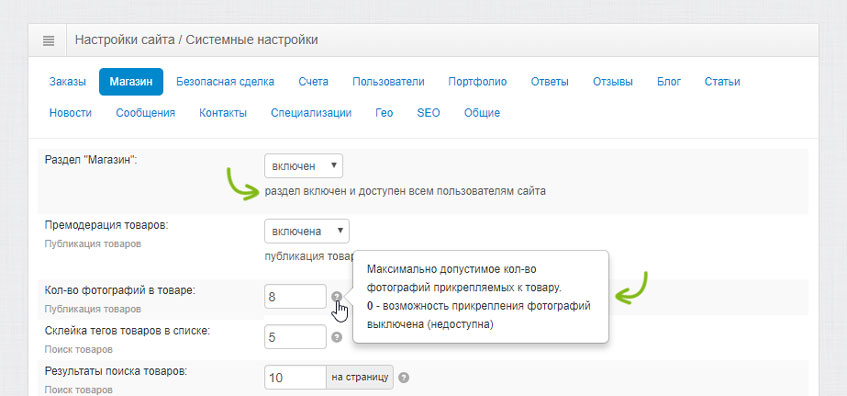Image resolution: width=847 pixels, height=396 pixels.
Task: Go to the Гео tab
Action: [x=384, y=113]
